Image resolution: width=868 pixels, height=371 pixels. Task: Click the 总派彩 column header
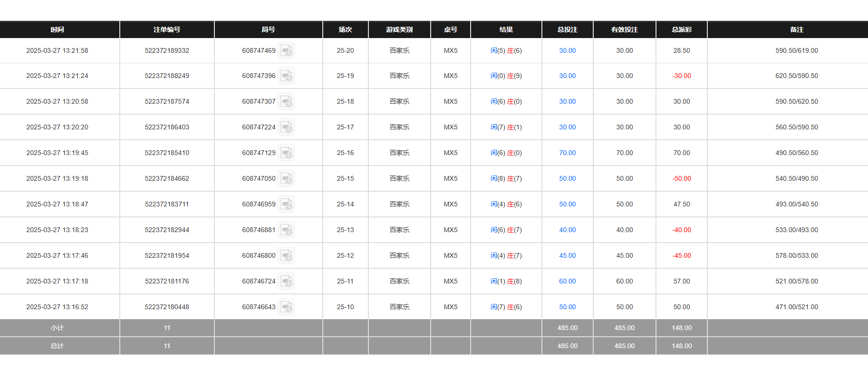tap(681, 29)
